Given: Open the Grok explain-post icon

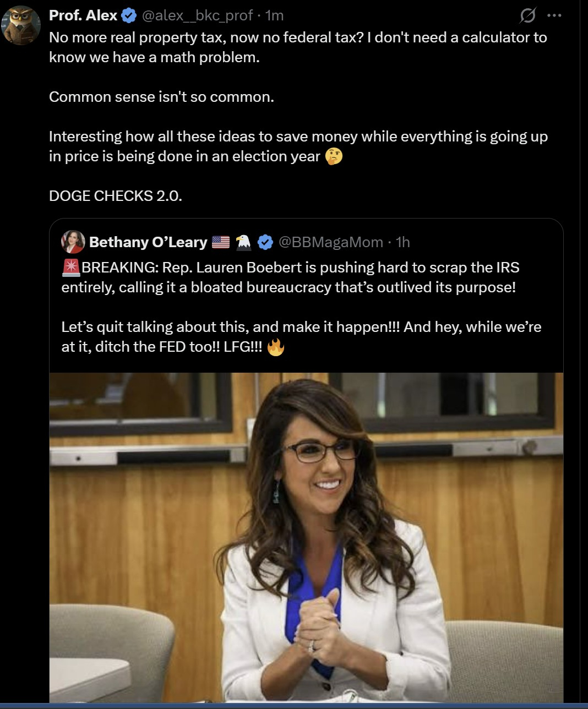Looking at the screenshot, I should [x=527, y=16].
